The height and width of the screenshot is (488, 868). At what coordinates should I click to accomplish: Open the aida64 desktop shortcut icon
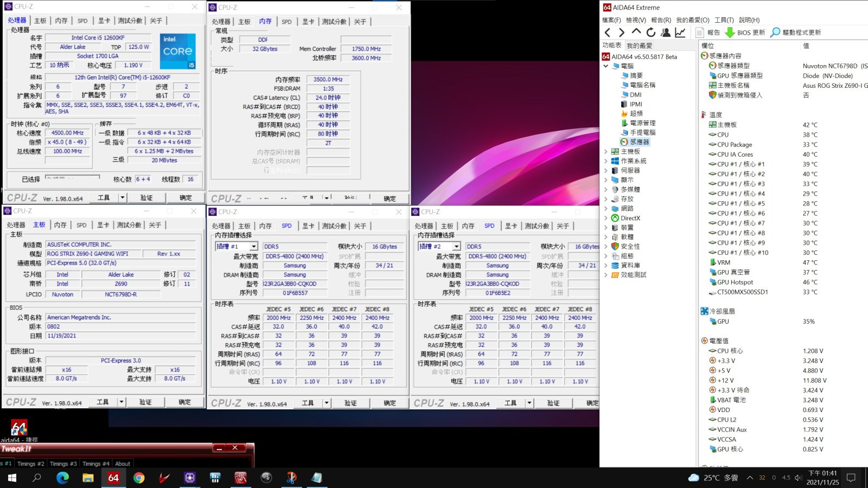click(x=19, y=428)
